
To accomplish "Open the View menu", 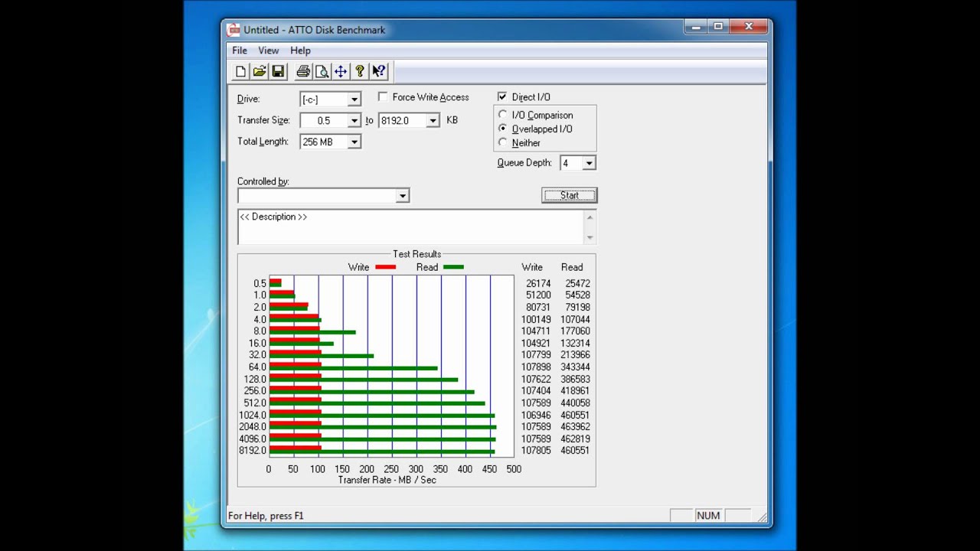I will coord(268,51).
